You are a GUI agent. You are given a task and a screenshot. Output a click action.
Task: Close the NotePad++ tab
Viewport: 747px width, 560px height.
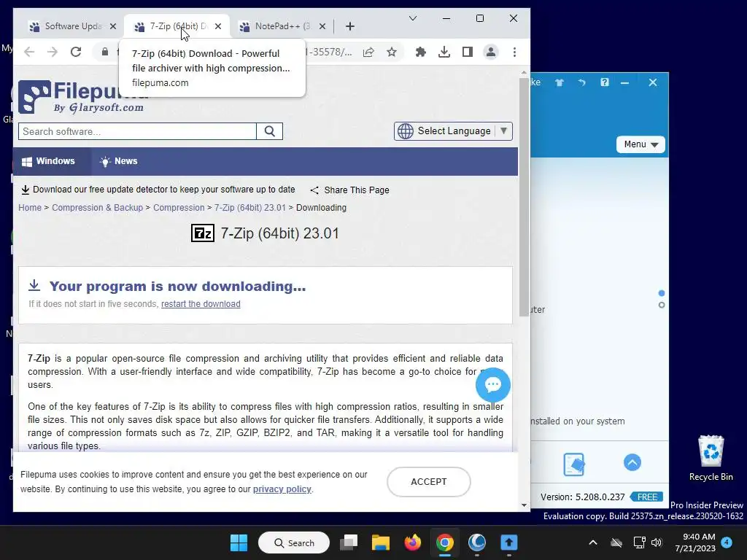(x=322, y=26)
